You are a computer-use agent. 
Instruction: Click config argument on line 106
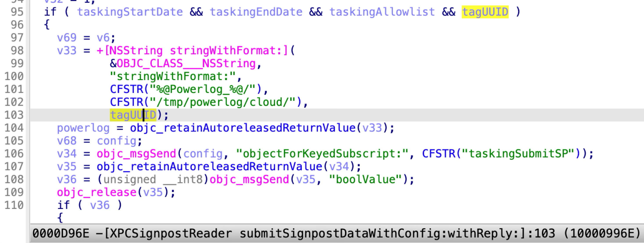pyautogui.click(x=203, y=154)
